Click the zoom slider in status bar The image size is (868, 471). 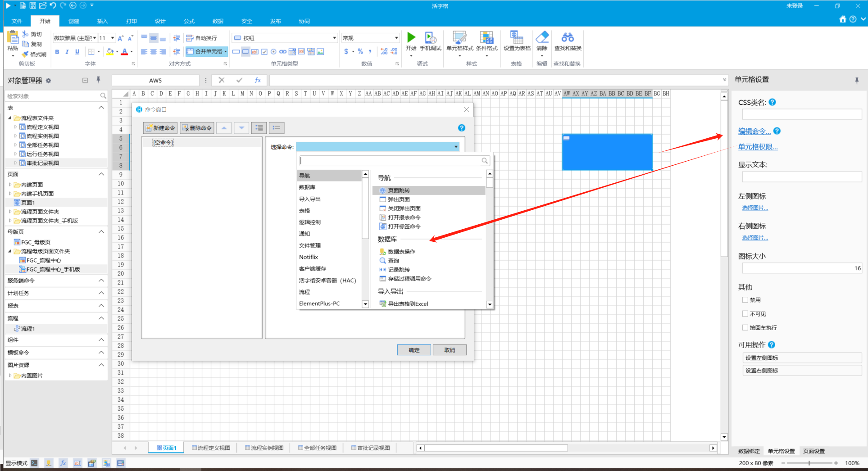[809, 463]
